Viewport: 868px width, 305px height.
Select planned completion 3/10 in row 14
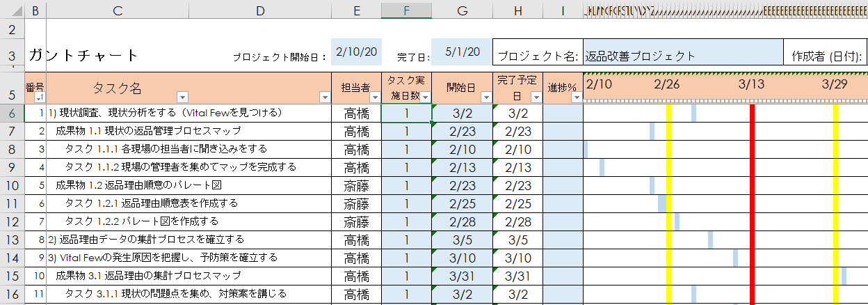point(517,258)
